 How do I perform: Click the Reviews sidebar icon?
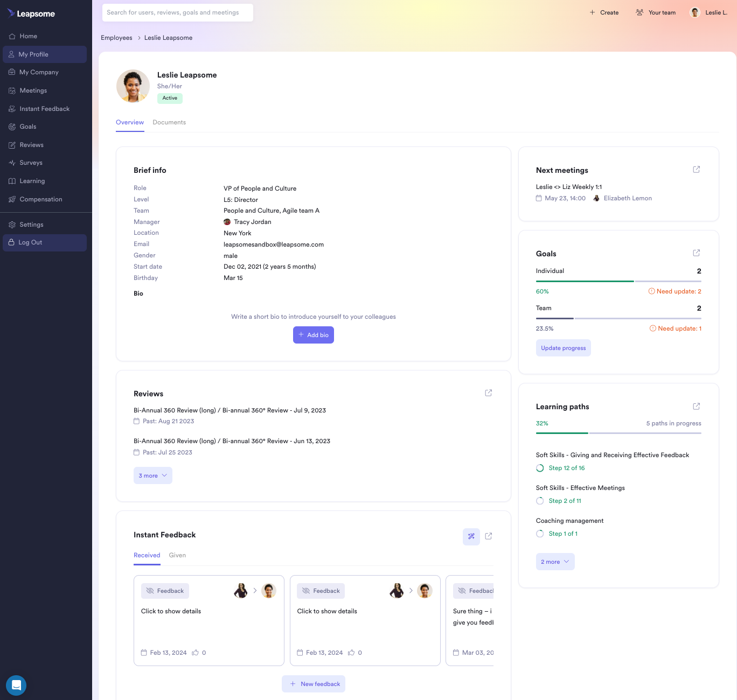(x=12, y=145)
